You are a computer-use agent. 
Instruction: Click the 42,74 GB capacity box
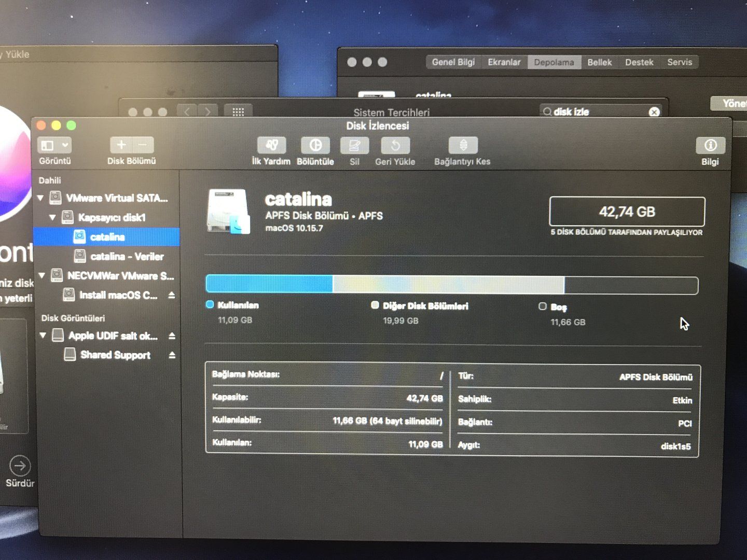click(627, 212)
